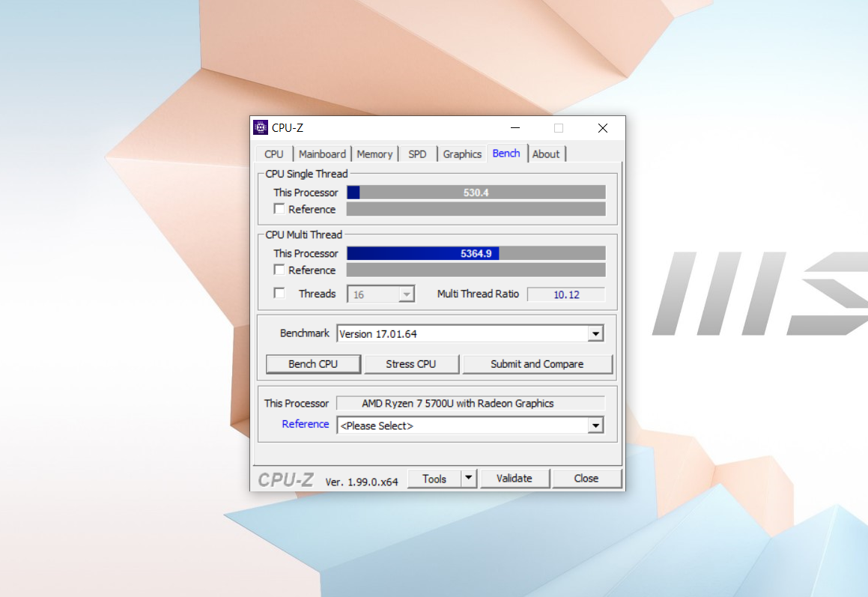
Task: Click the Multi Thread Ratio value 10.12
Action: 565,294
